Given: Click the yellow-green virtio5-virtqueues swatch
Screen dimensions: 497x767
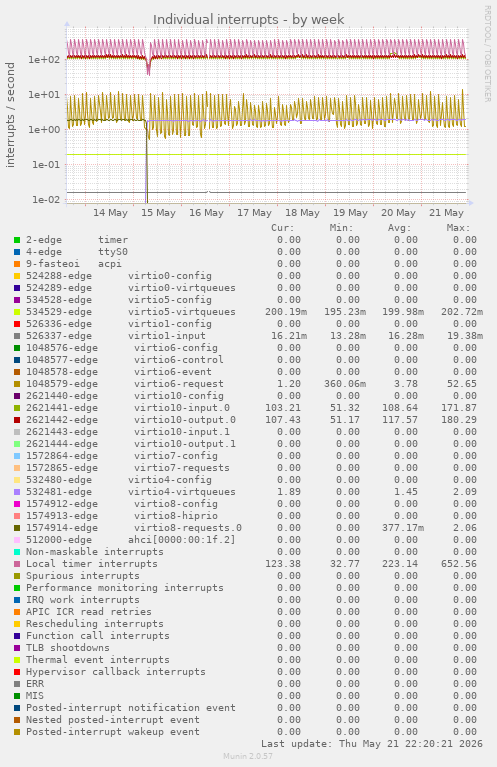Looking at the screenshot, I should (x=17, y=312).
